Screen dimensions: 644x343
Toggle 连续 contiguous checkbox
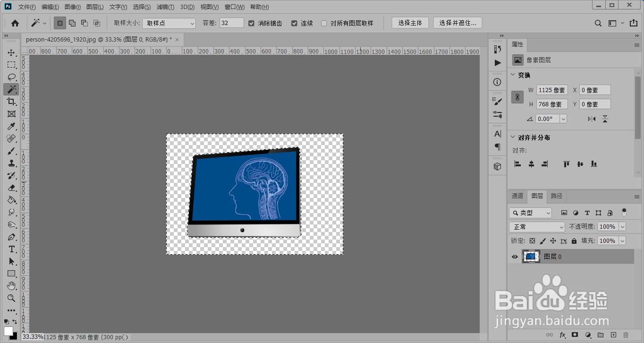295,23
